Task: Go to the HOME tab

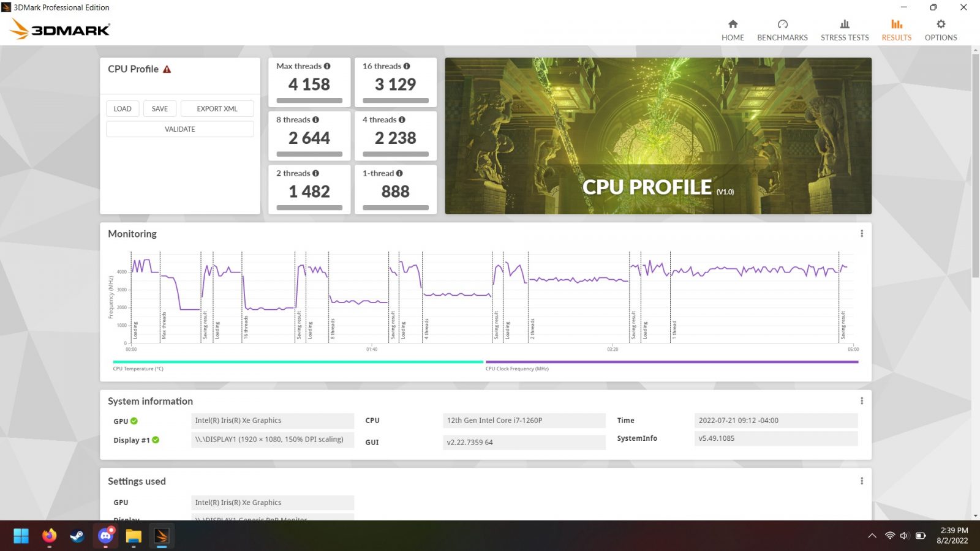Action: [733, 30]
